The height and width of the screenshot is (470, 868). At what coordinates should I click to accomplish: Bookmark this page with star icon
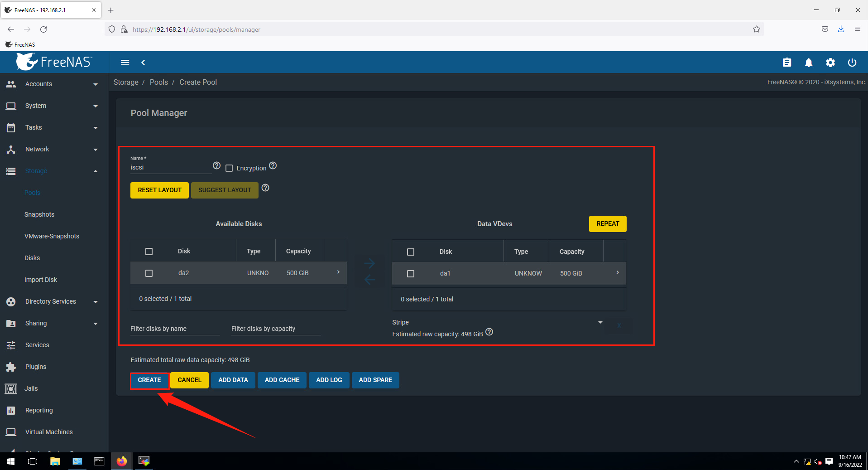[x=756, y=29]
